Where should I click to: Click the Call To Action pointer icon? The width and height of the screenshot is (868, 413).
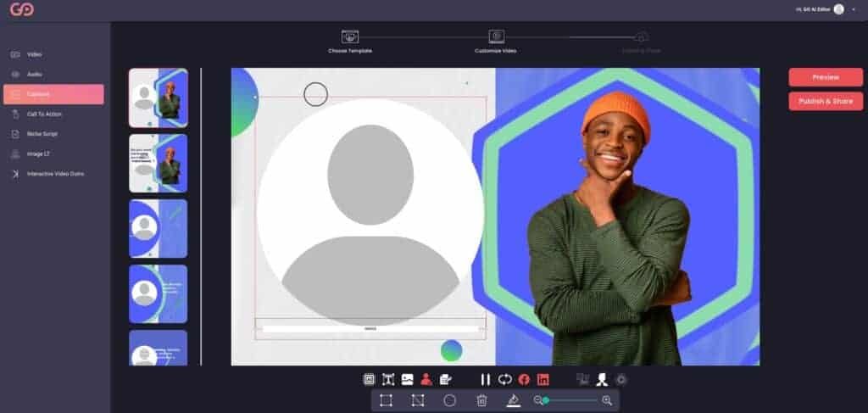click(x=15, y=114)
